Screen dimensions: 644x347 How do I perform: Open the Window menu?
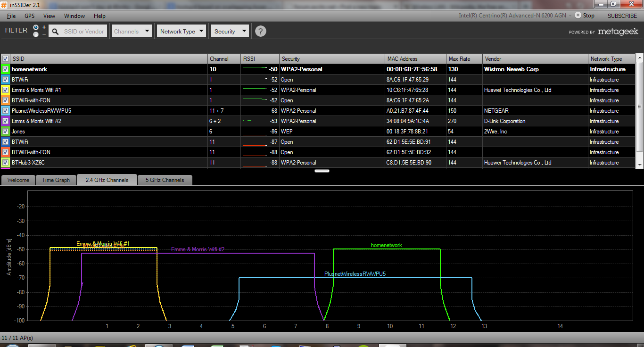(74, 16)
